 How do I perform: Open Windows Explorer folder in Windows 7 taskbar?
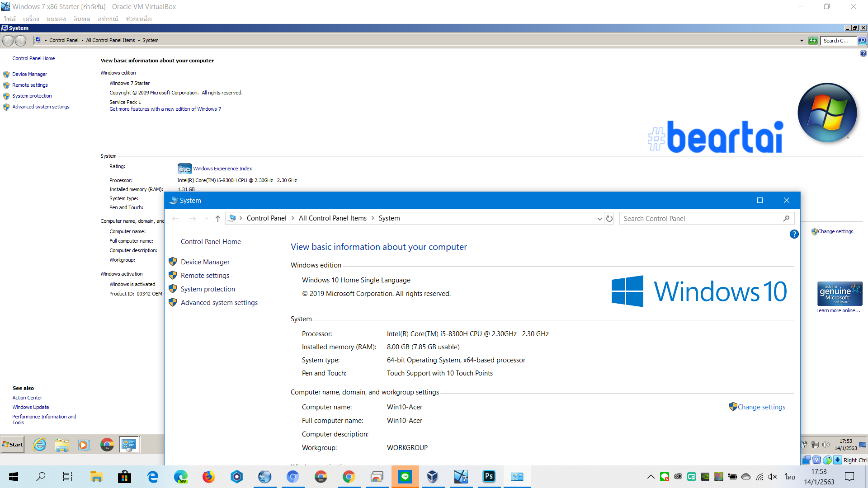[62, 445]
